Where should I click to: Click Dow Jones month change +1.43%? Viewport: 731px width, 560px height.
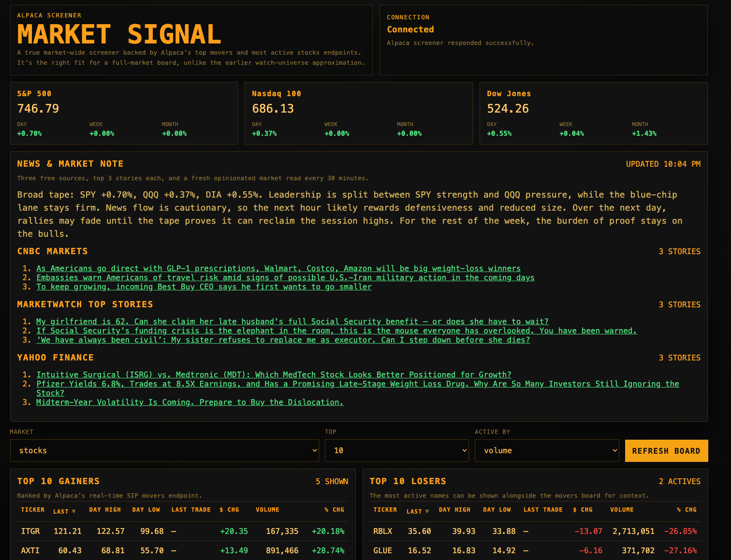pos(644,134)
